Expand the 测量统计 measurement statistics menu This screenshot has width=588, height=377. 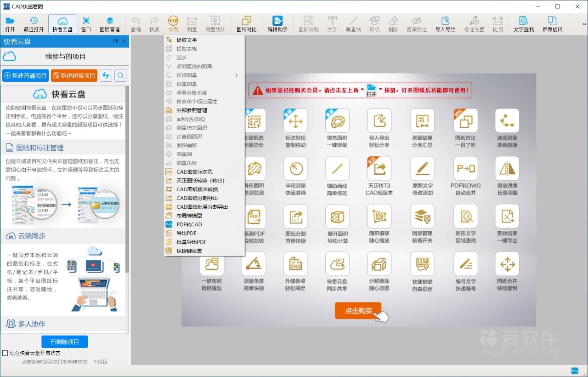coord(216,23)
